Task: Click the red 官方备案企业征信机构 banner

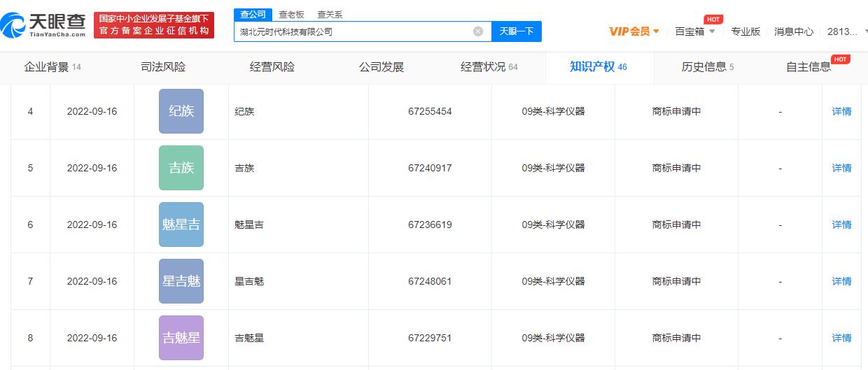Action: pyautogui.click(x=154, y=25)
